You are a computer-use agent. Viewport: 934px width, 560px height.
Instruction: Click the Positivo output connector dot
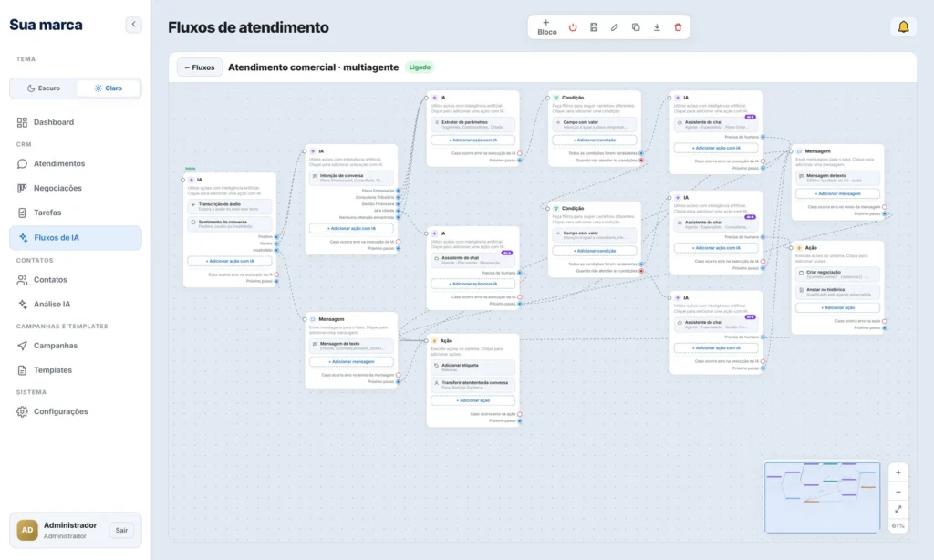276,237
